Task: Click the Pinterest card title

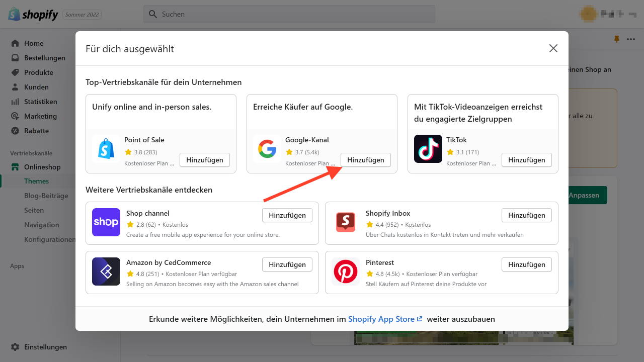Action: (380, 262)
